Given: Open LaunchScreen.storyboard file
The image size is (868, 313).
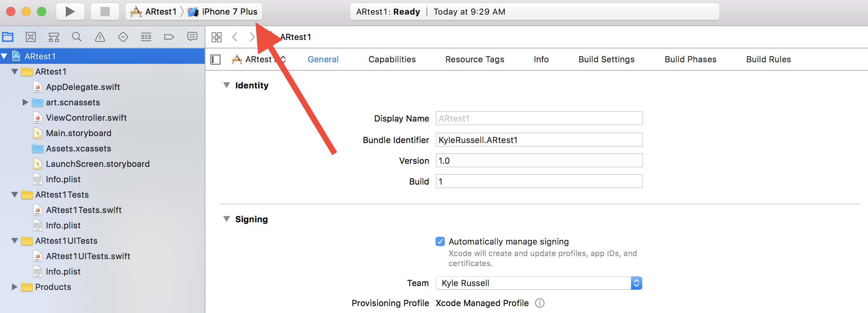Looking at the screenshot, I should [x=98, y=164].
